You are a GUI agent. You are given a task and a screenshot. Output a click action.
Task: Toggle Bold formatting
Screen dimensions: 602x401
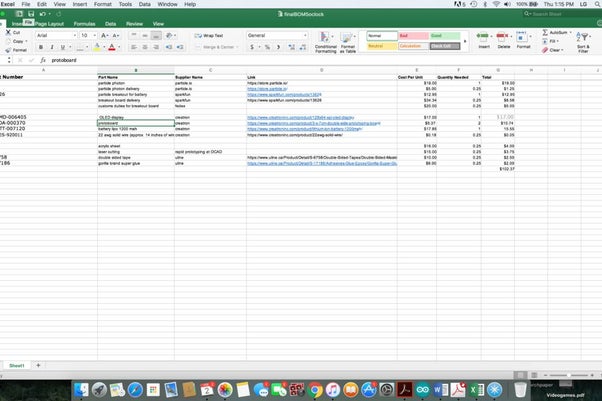tap(41, 47)
